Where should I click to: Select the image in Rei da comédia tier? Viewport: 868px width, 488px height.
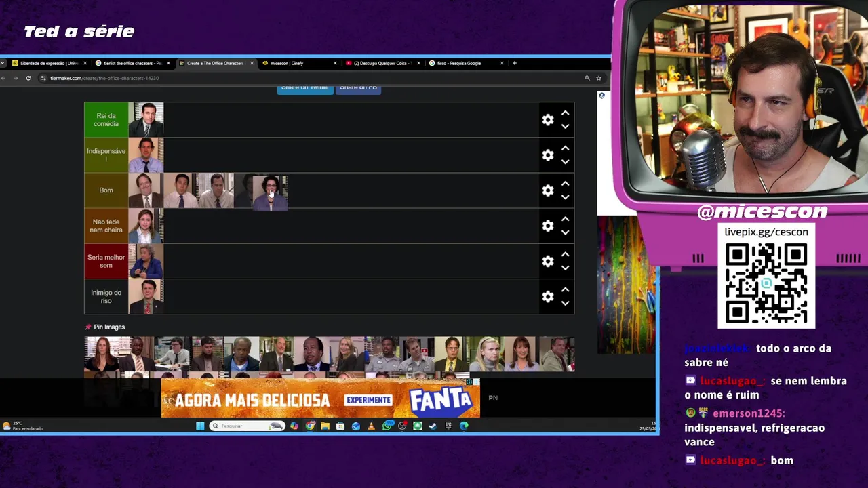(146, 120)
